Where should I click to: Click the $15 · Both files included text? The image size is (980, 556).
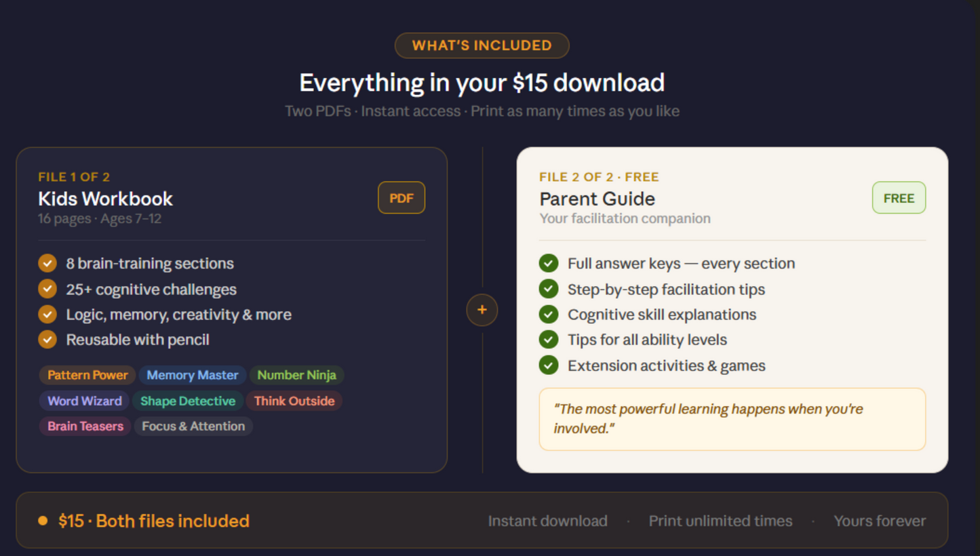pyautogui.click(x=154, y=521)
